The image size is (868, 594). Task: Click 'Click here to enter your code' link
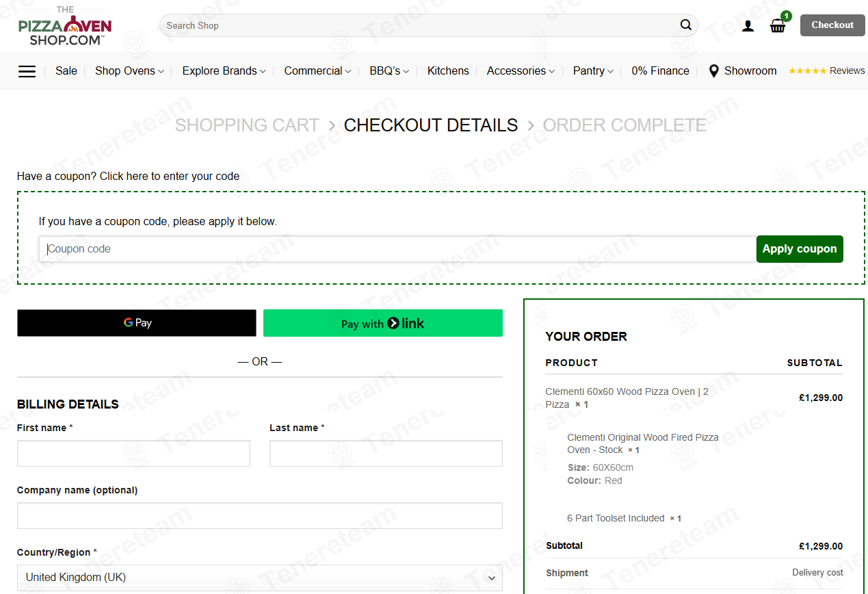(170, 177)
